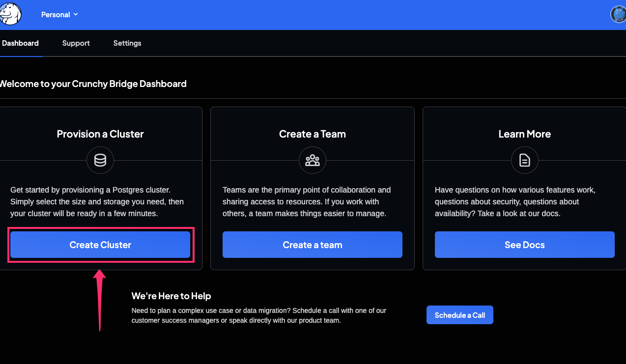Image resolution: width=626 pixels, height=364 pixels.
Task: Open the user avatar menu
Action: pyautogui.click(x=618, y=14)
